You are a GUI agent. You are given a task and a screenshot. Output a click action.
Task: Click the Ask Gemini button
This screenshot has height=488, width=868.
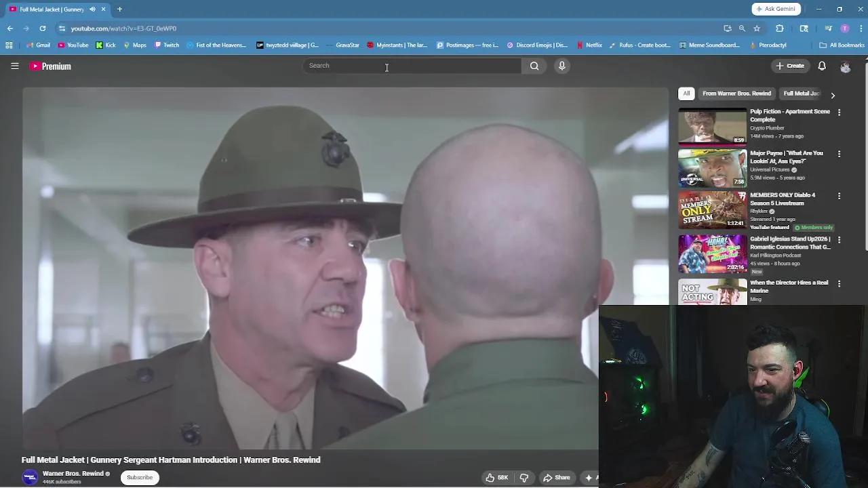pos(776,9)
